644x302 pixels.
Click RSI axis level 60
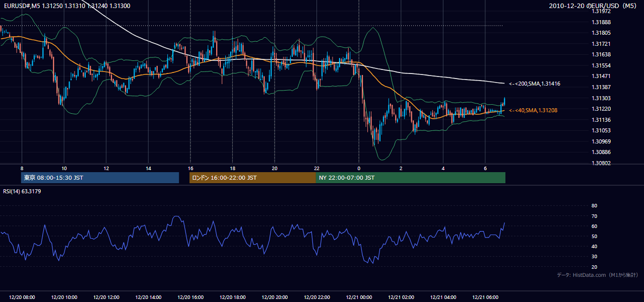pos(594,226)
